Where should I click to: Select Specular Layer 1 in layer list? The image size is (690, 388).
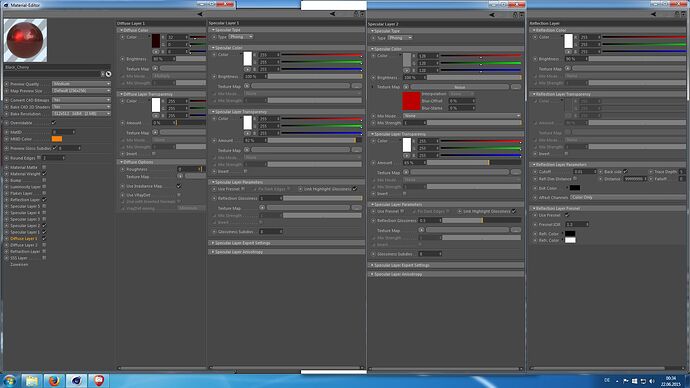[25, 232]
